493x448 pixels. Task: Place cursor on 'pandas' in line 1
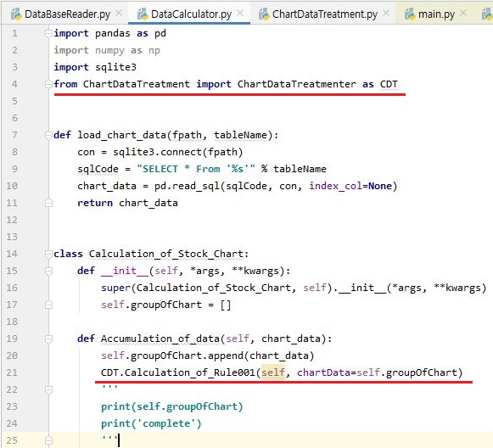(113, 33)
